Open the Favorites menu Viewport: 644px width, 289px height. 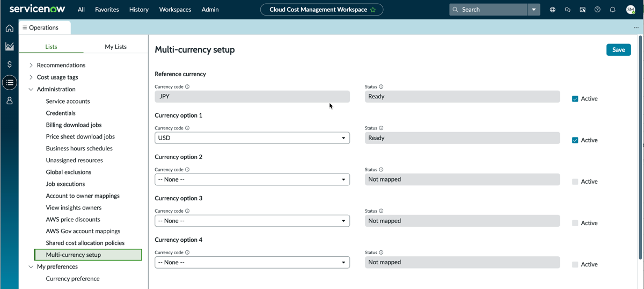click(x=107, y=10)
